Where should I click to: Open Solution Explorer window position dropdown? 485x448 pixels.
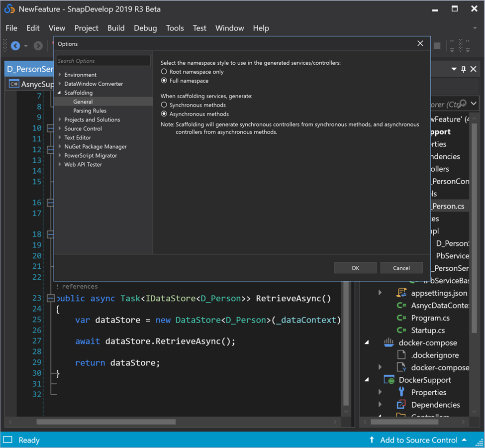coord(454,69)
